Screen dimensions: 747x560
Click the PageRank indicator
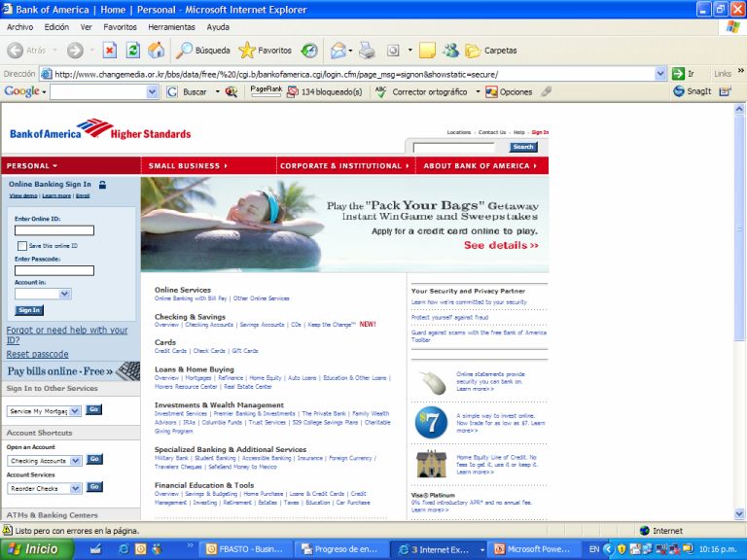click(266, 91)
